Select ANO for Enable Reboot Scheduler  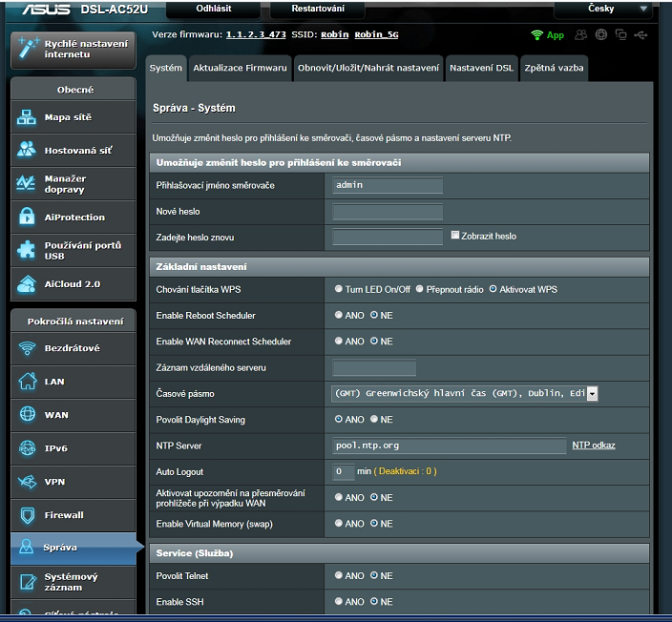(x=339, y=315)
